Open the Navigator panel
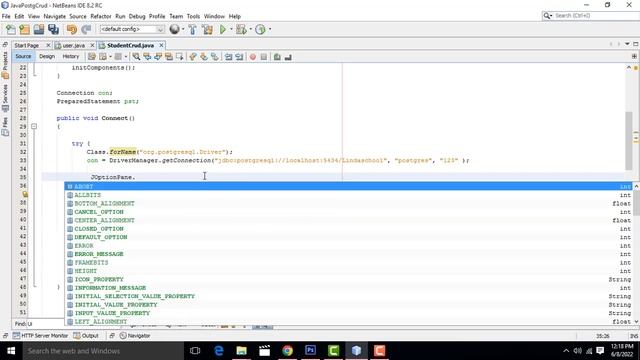The height and width of the screenshot is (360, 640). coord(135,336)
